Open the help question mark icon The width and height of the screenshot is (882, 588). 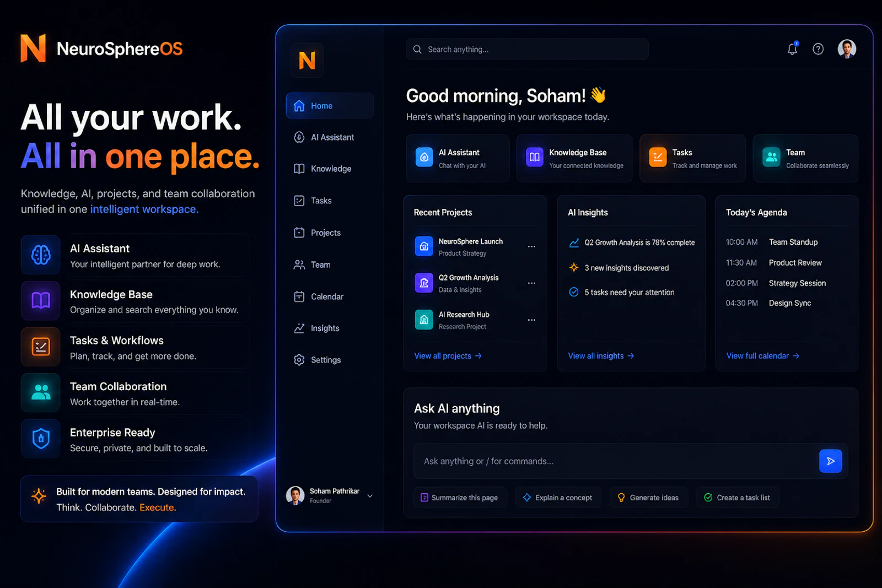pos(818,49)
